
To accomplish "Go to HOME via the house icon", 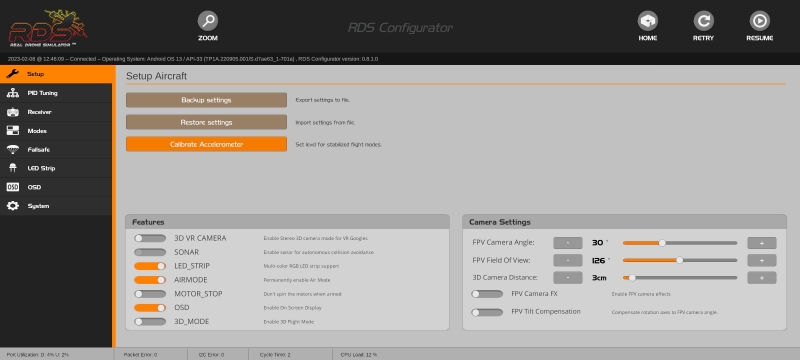I will pos(647,21).
